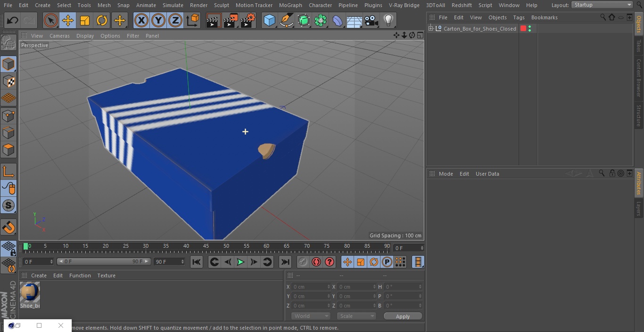This screenshot has height=332, width=644.
Task: Open the Objects panel Bookmarks menu
Action: point(544,17)
